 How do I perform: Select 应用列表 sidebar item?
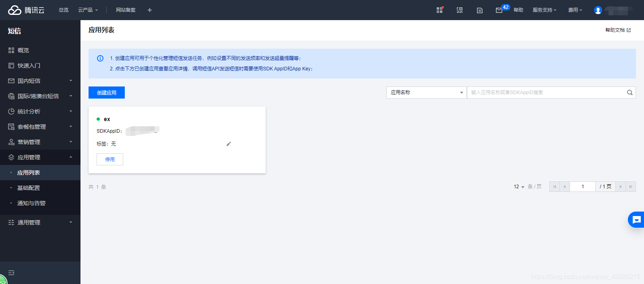pyautogui.click(x=40, y=173)
